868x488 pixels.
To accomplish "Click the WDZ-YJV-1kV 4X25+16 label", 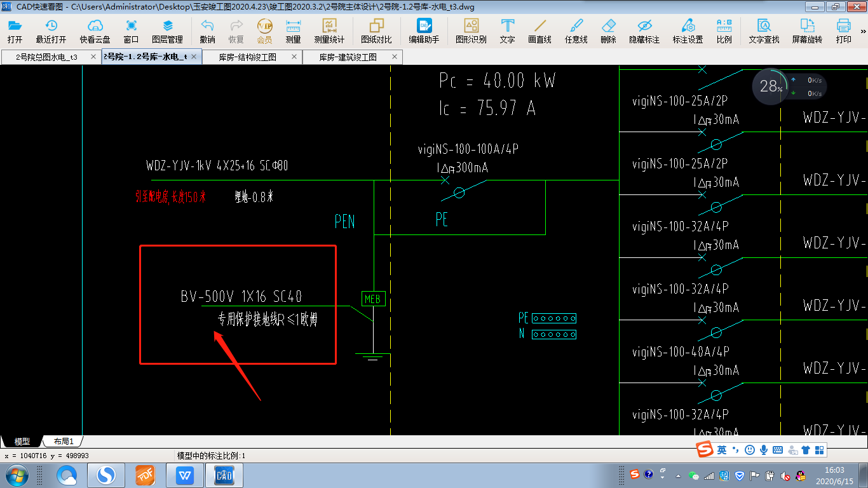I will [x=217, y=166].
